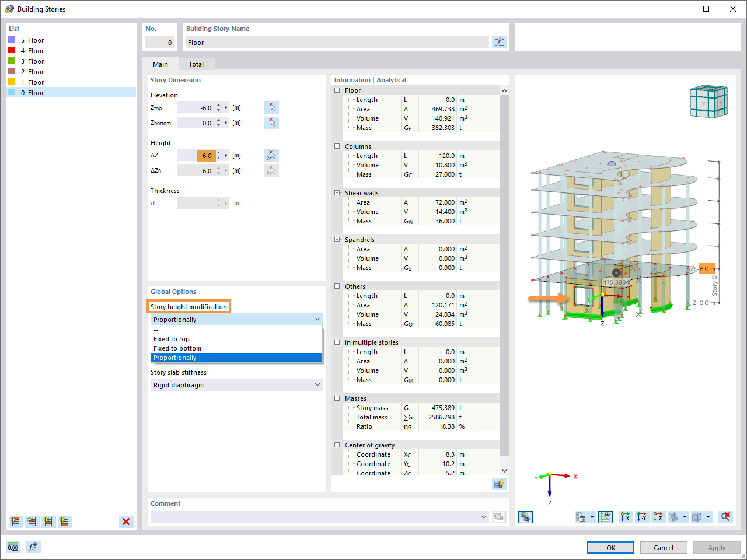Click the Building Story Name field
This screenshot has width=747, height=560.
[x=337, y=43]
